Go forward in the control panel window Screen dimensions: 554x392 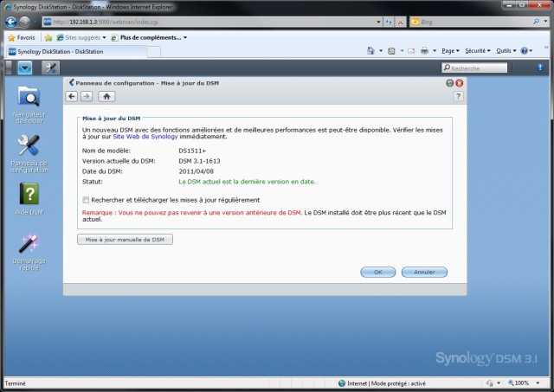(87, 96)
